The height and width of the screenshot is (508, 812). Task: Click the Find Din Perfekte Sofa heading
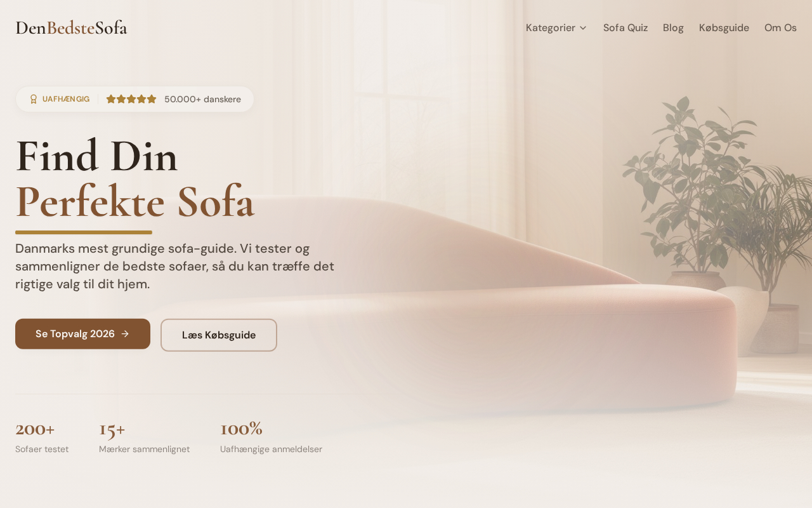135,179
